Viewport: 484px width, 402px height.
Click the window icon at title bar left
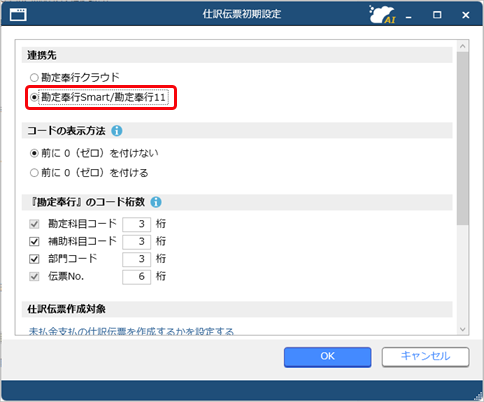[x=18, y=15]
